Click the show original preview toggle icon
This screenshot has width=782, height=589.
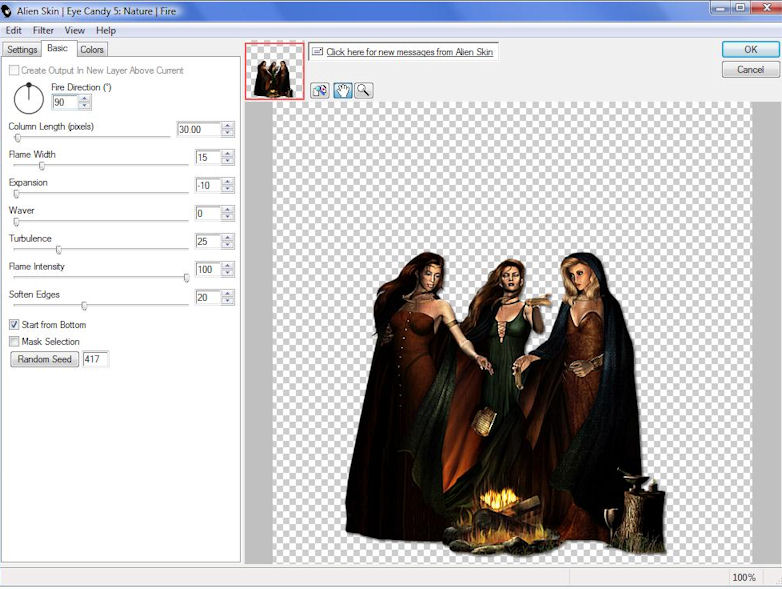click(320, 90)
